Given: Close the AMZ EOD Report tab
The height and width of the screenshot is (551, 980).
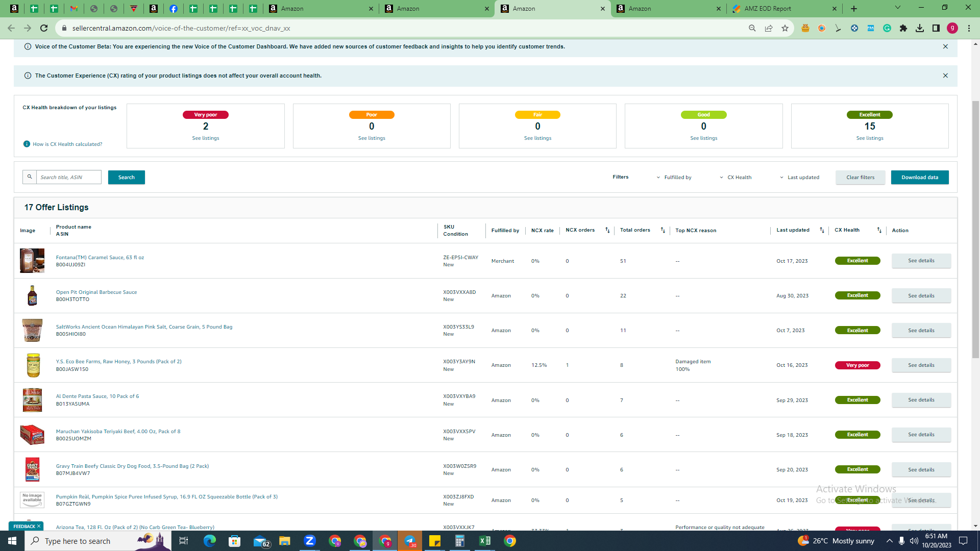Looking at the screenshot, I should (x=834, y=9).
